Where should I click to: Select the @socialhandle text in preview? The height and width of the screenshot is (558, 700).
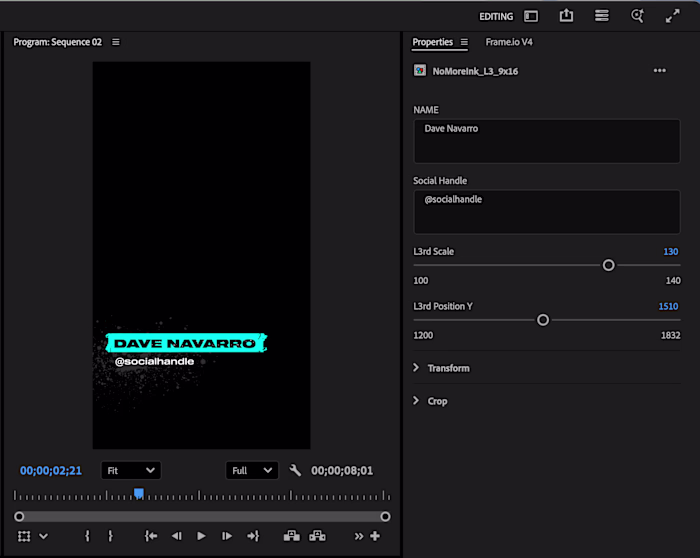pos(154,362)
